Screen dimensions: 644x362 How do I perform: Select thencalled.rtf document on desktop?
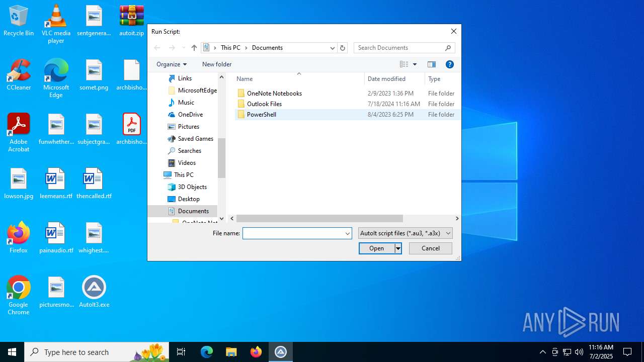click(94, 184)
